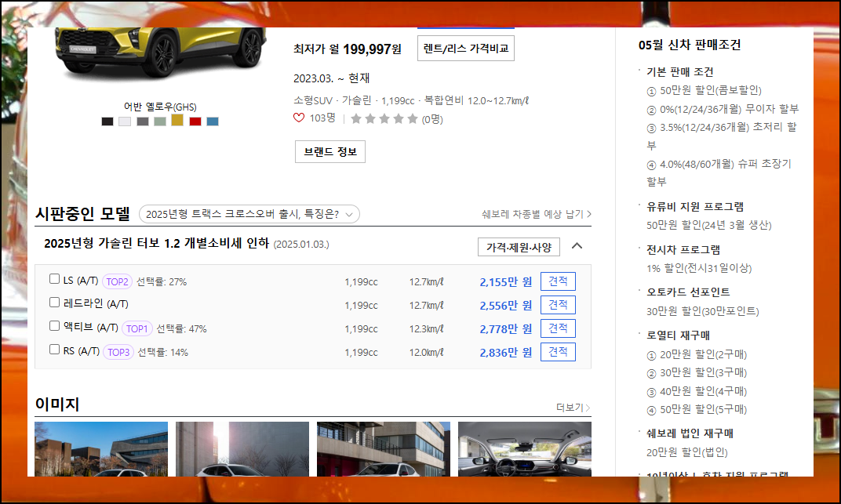841x504 pixels.
Task: Open the first exterior image thumbnail
Action: (x=101, y=449)
